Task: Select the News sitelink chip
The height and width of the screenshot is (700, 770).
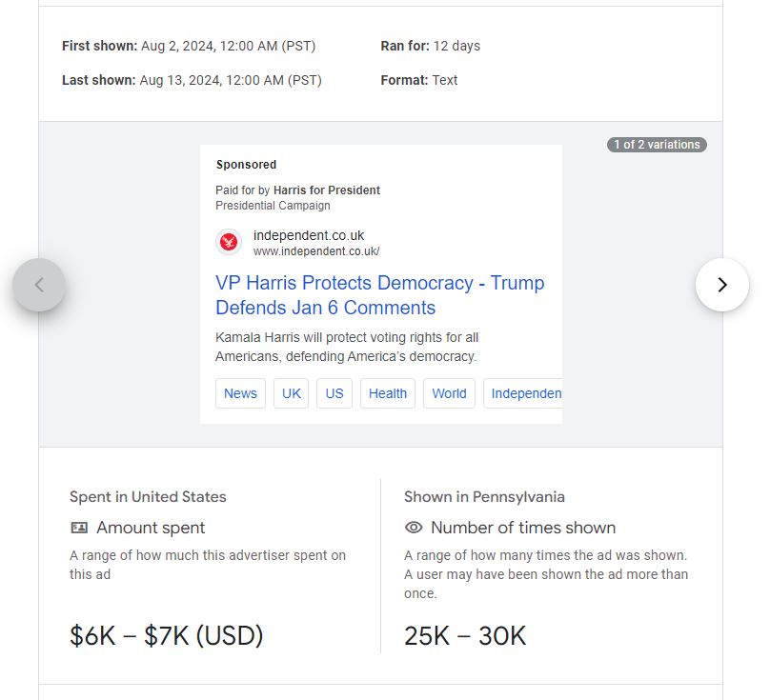Action: point(240,393)
